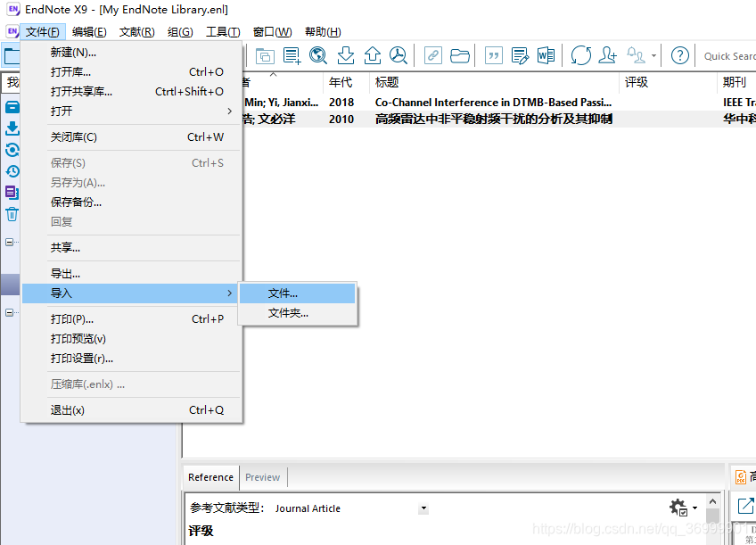
Task: Select 关闭库(C) menu entry
Action: tap(131, 137)
